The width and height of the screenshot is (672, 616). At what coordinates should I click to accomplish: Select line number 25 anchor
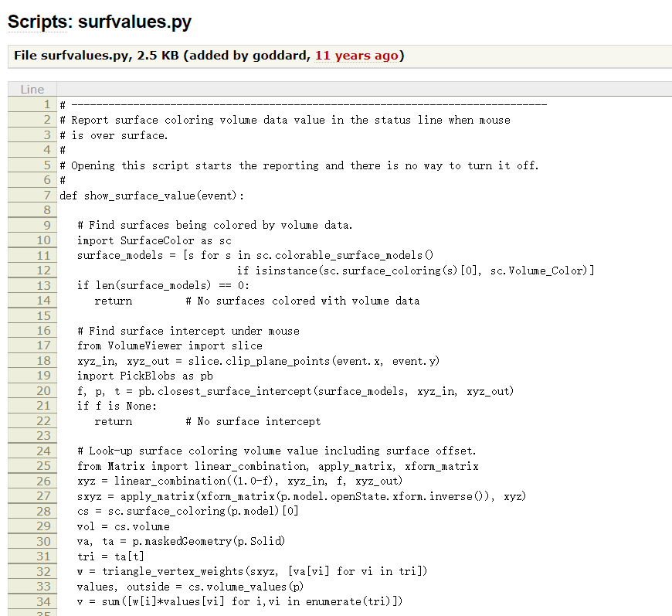point(45,466)
